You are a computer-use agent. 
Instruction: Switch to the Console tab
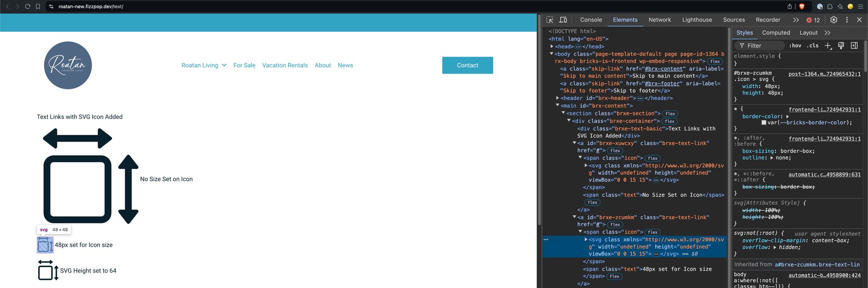[591, 20]
